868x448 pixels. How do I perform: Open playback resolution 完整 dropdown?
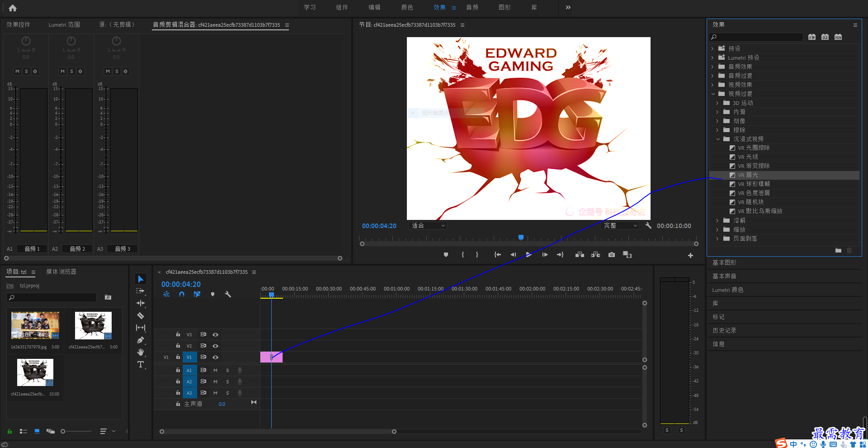[620, 225]
